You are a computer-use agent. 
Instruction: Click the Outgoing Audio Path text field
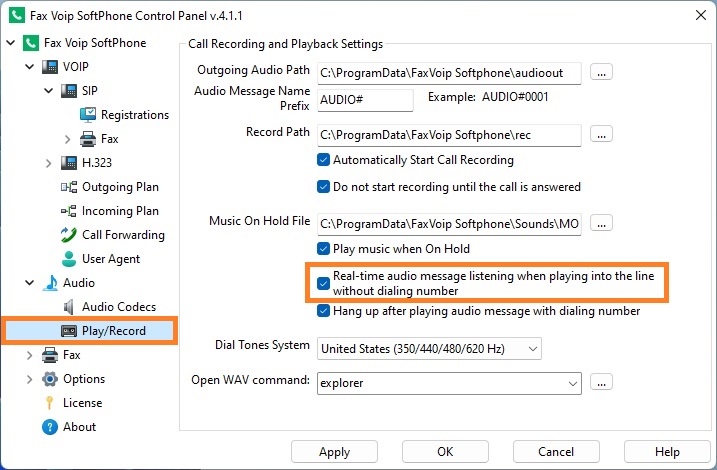449,73
